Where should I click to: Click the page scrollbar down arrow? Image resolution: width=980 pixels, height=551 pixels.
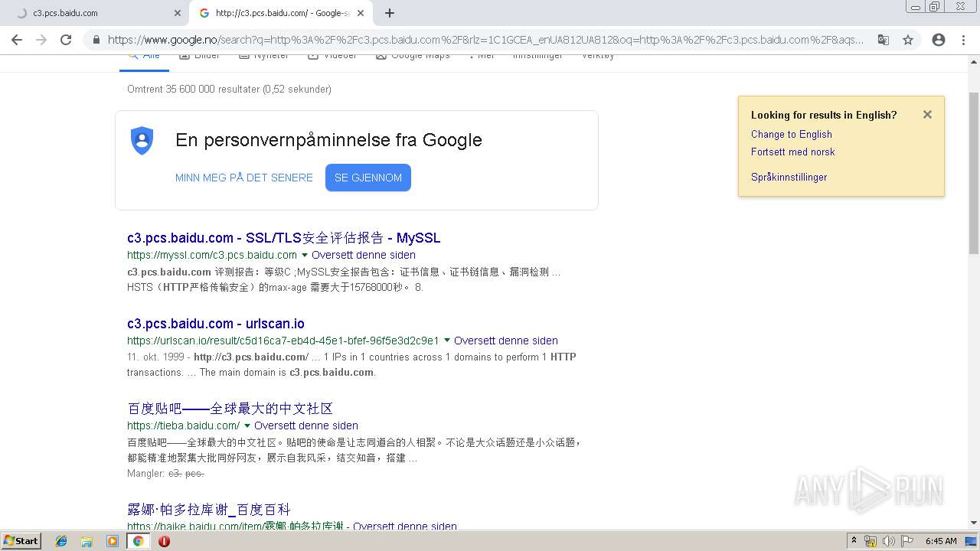(x=974, y=523)
